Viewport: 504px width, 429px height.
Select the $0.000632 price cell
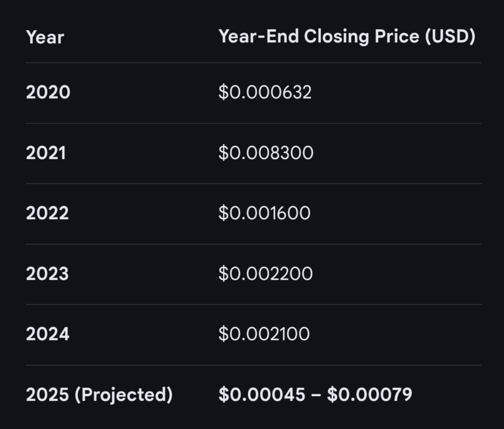265,92
